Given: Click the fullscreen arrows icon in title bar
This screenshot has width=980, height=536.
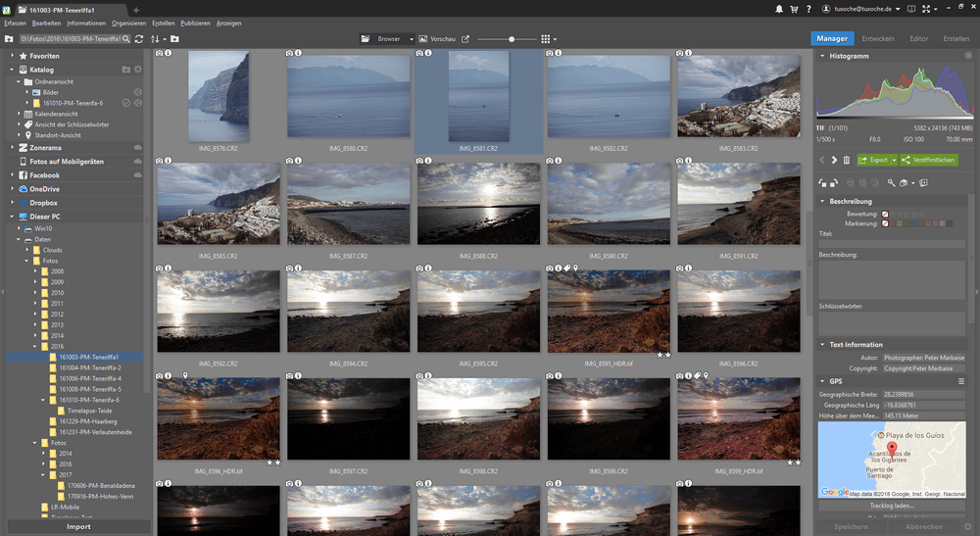Looking at the screenshot, I should click(x=926, y=9).
